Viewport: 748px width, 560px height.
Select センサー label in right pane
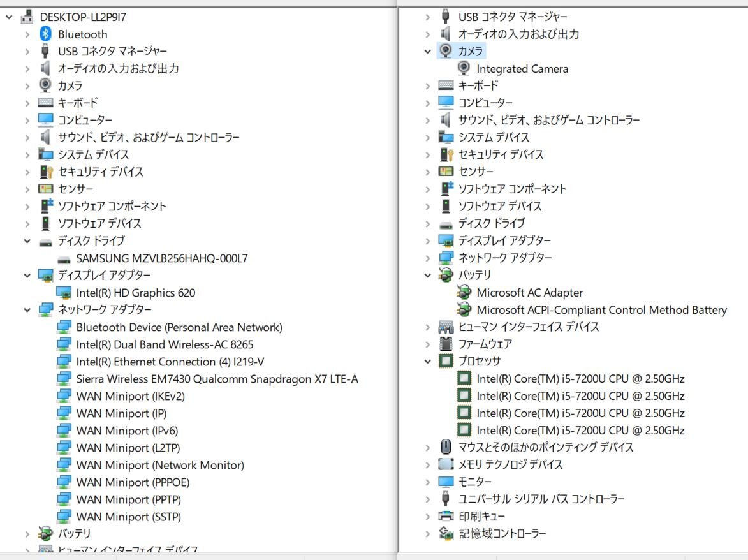(x=476, y=171)
